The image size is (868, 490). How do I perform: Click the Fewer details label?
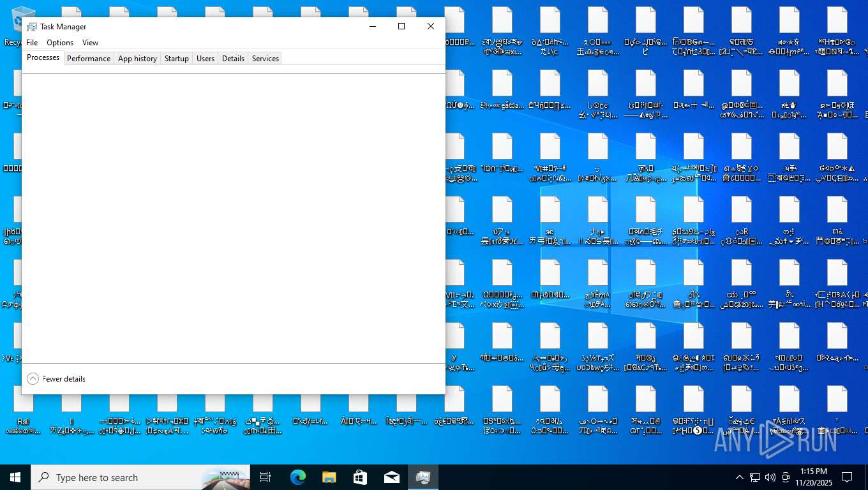click(64, 379)
